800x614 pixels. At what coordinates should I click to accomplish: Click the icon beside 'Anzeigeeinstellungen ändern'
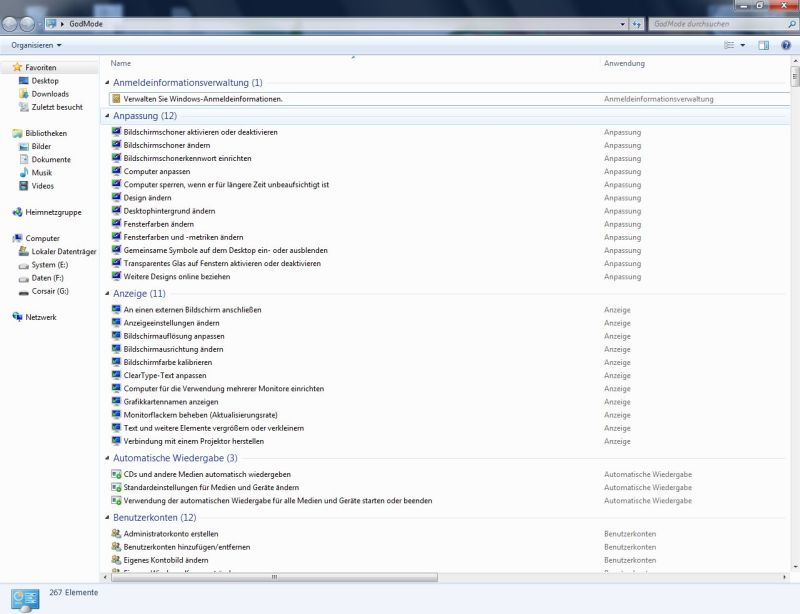click(116, 323)
